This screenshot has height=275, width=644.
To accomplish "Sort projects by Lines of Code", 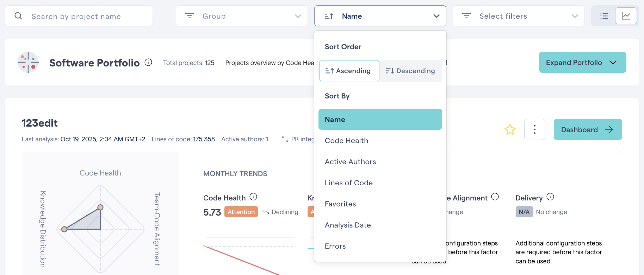I will 348,183.
